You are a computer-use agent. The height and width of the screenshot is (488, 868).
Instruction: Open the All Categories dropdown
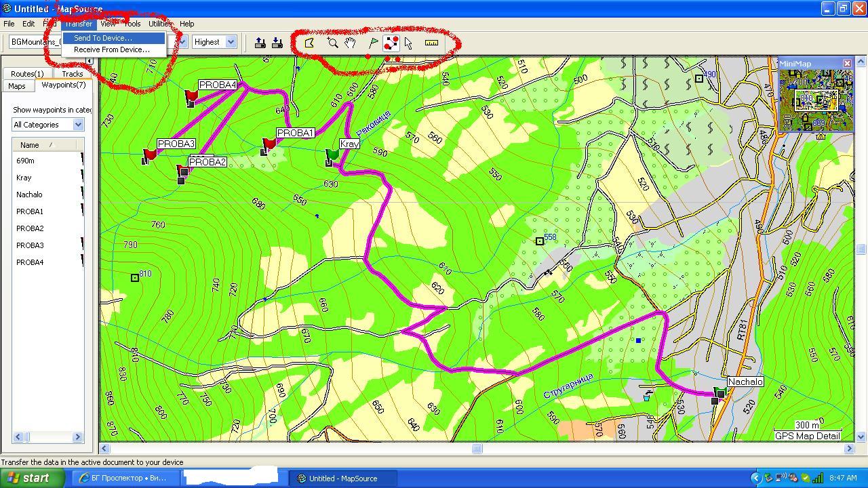[78, 125]
